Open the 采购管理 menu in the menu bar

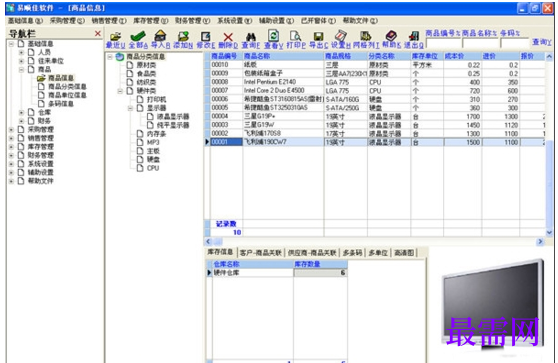67,21
